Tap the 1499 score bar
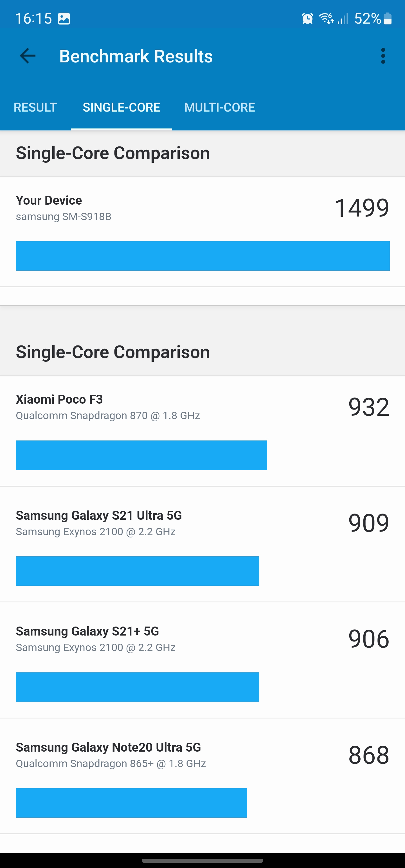 point(202,256)
